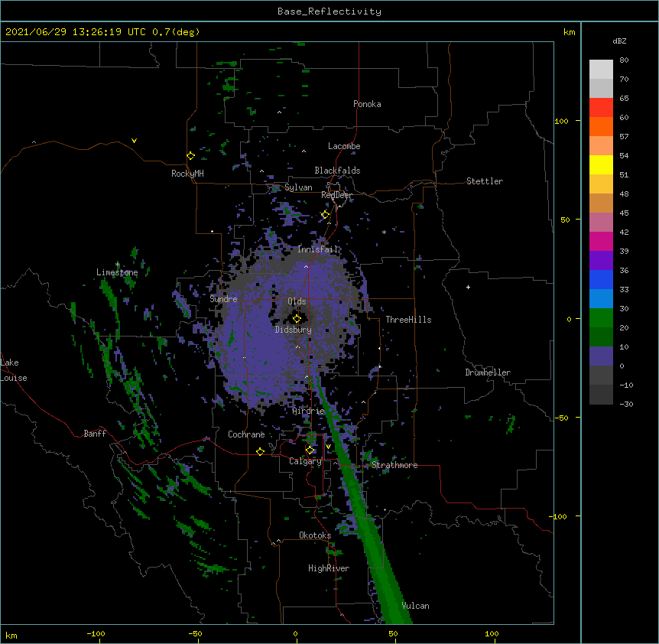
Task: Click the Stettler label
Action: [x=484, y=181]
